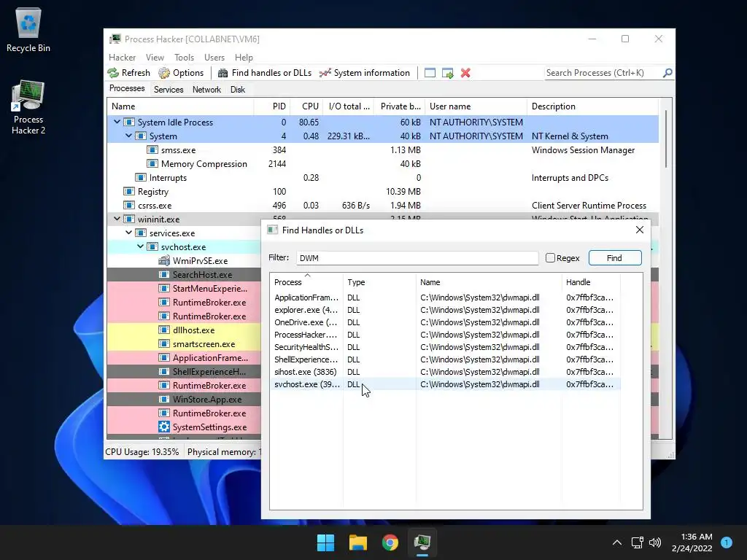
Task: Collapse the System Idle Process node
Action: (x=117, y=122)
